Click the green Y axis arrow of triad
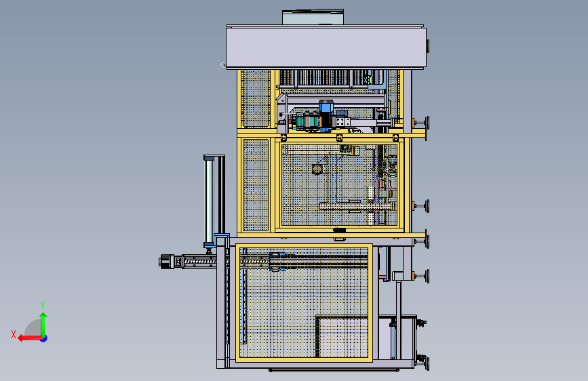 pos(43,324)
